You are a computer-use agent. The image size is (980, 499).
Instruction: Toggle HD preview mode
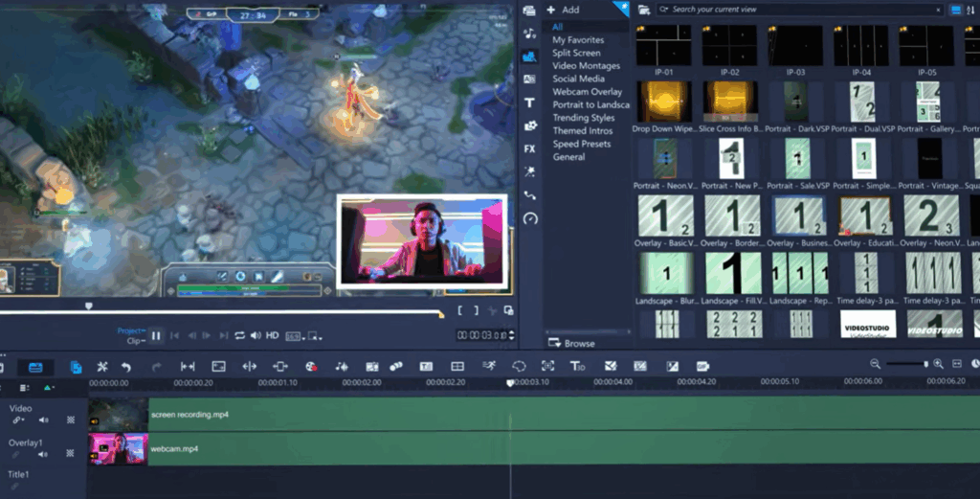click(x=273, y=336)
